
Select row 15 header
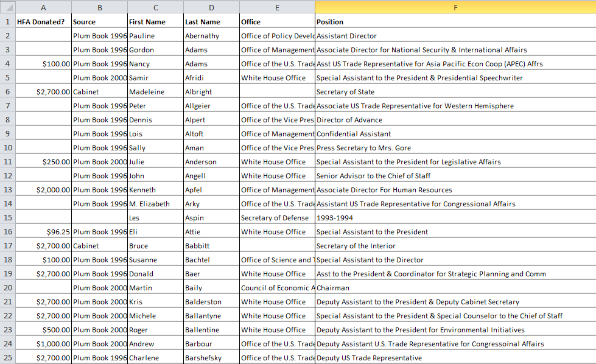[x=7, y=218]
